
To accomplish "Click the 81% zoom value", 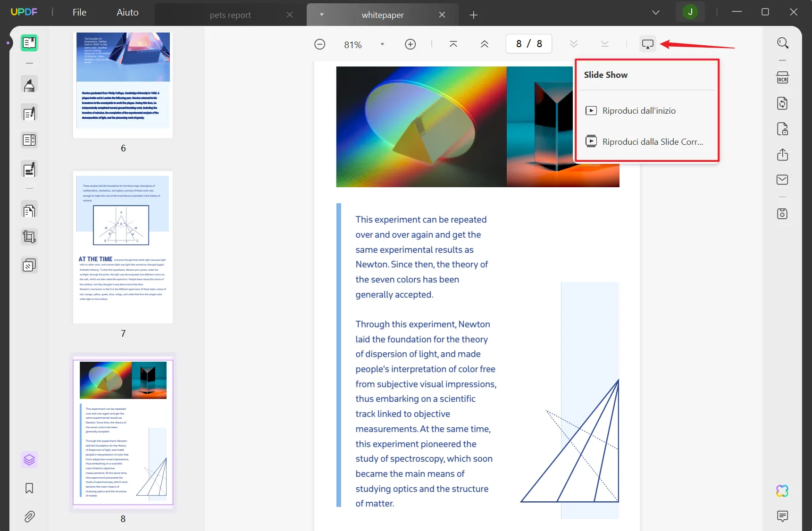I will coord(353,45).
